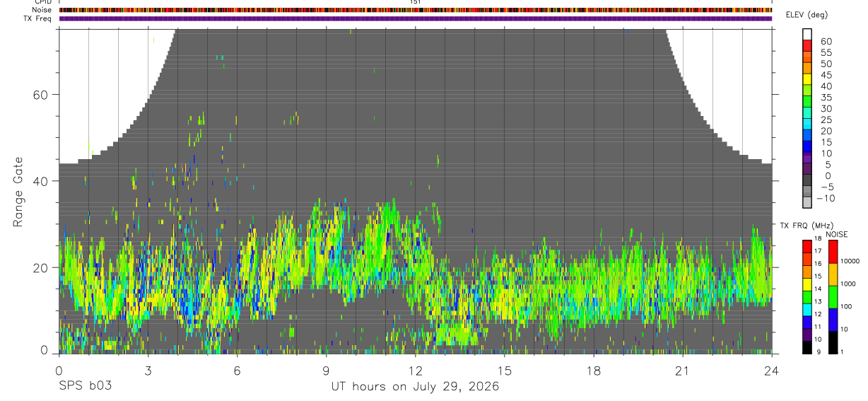Click the blue 10 noise level swatch
This screenshot has width=868, height=401.
(833, 320)
